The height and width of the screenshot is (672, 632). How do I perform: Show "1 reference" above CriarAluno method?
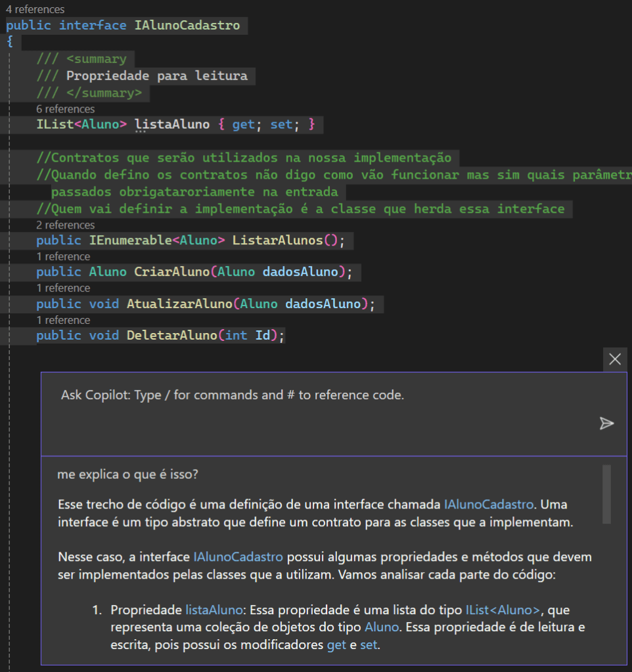[63, 256]
